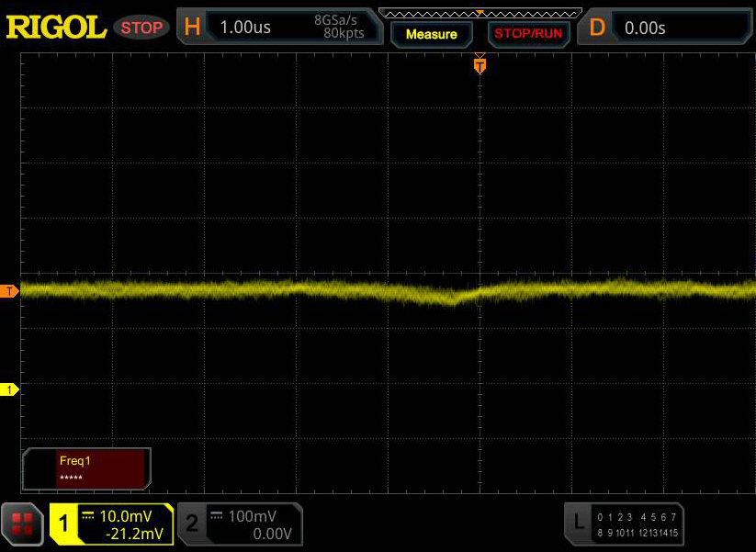Image resolution: width=756 pixels, height=552 pixels.
Task: Click the waveform memory position bar at top
Action: point(480,12)
